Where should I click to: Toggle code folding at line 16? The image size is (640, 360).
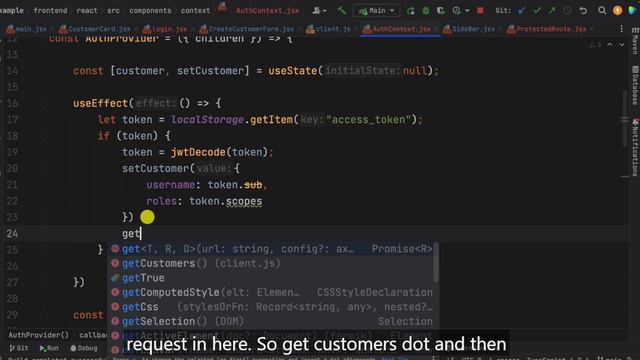[44, 103]
